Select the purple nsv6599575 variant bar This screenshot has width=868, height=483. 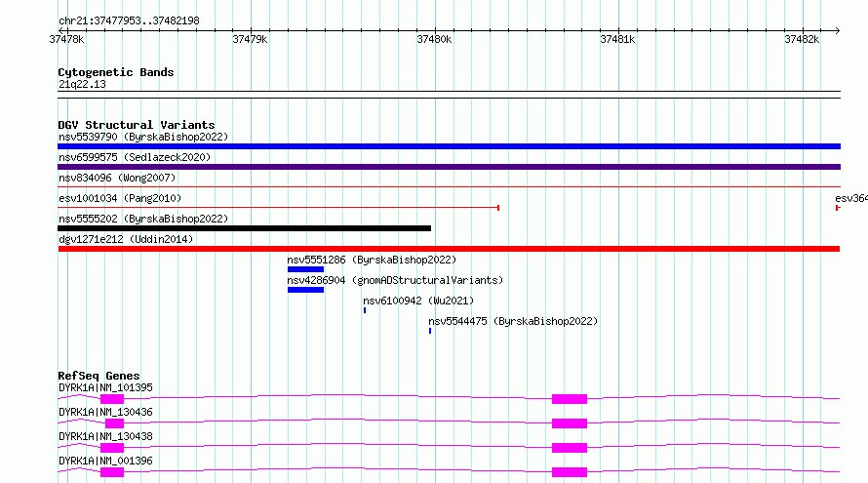pos(449,167)
